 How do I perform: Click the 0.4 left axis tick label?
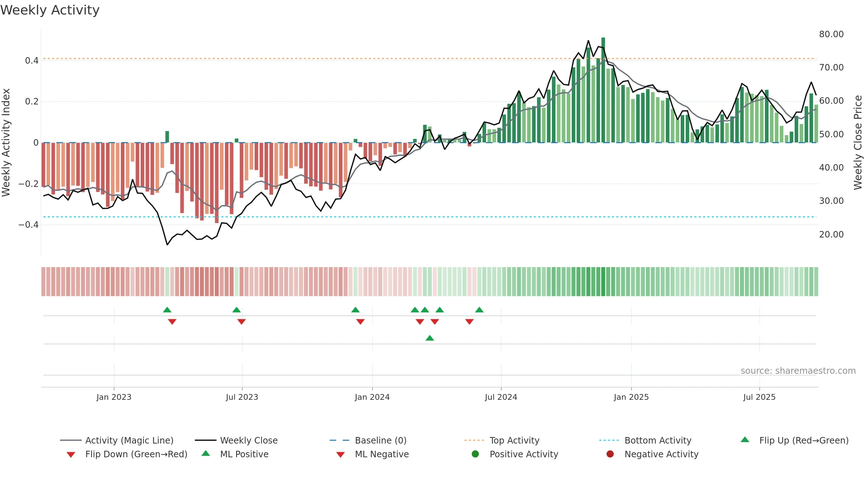pyautogui.click(x=32, y=61)
